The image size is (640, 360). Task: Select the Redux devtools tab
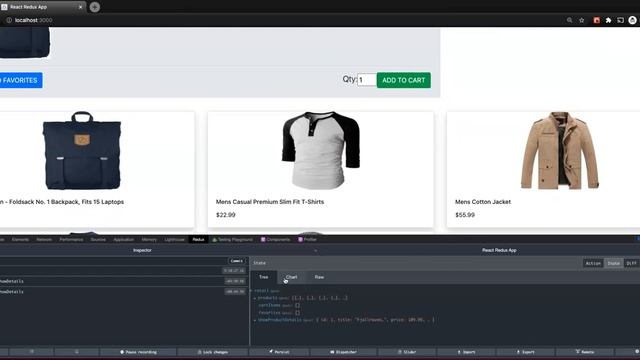pos(198,240)
